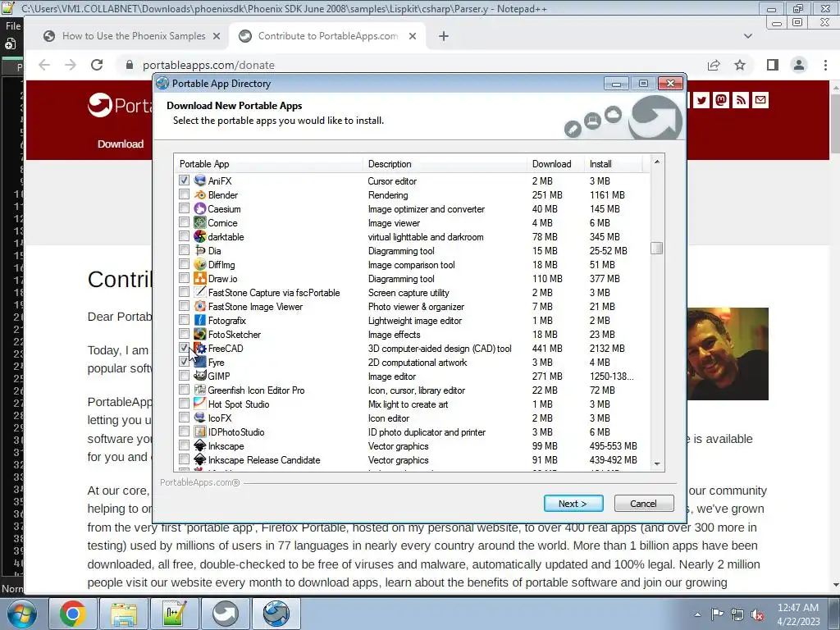Click the Draw.io app icon
This screenshot has height=630, width=840.
coord(200,278)
